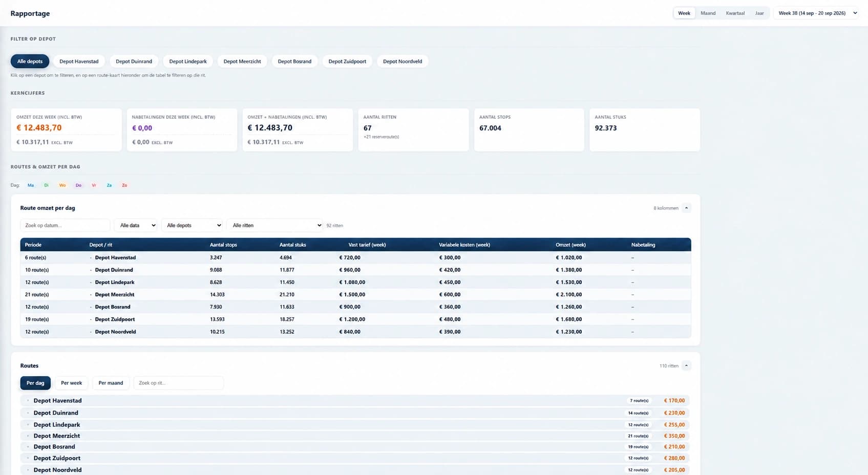Click the 14 route(s) badge for Depot Duinrand
The width and height of the screenshot is (868, 475).
pos(638,413)
